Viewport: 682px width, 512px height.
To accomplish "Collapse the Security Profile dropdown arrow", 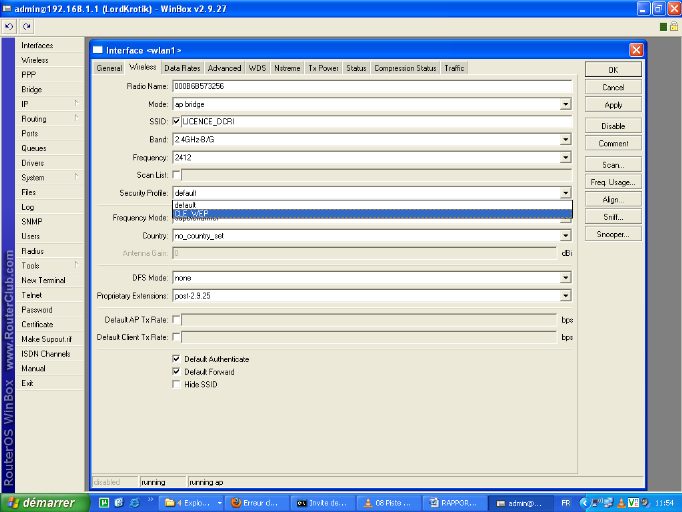I will [x=565, y=193].
